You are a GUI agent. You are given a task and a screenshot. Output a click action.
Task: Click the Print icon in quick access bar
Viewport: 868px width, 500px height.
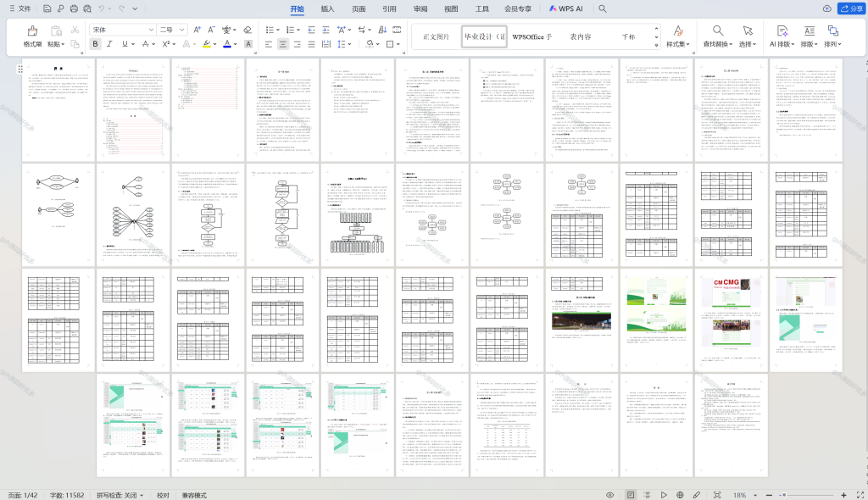[75, 8]
